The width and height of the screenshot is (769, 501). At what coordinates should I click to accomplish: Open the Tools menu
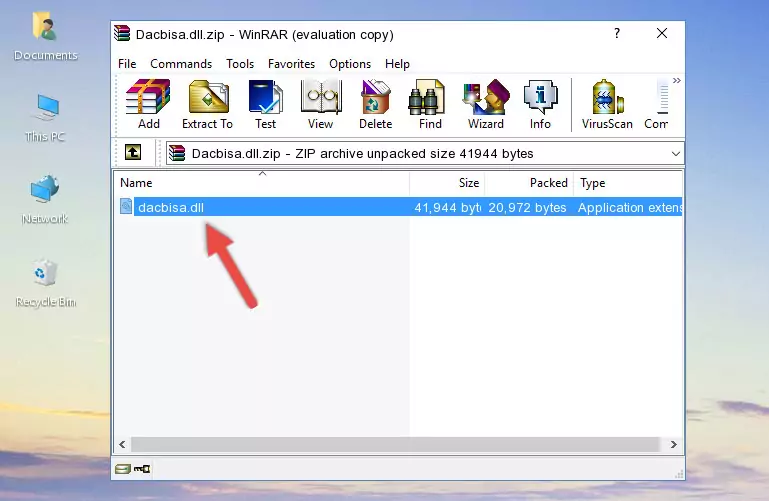tap(240, 64)
